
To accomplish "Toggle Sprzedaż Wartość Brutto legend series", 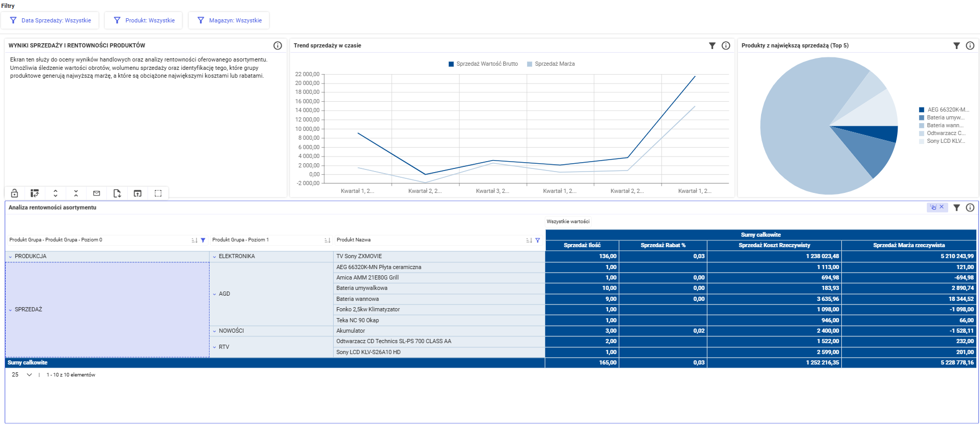I will click(483, 64).
